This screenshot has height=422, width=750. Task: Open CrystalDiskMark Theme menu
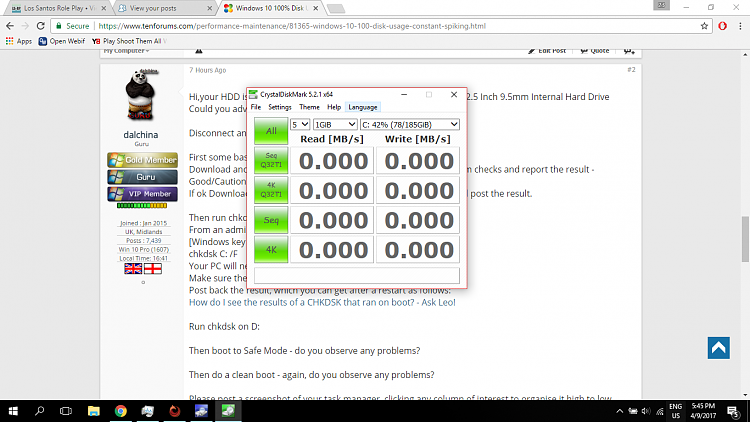click(x=309, y=107)
